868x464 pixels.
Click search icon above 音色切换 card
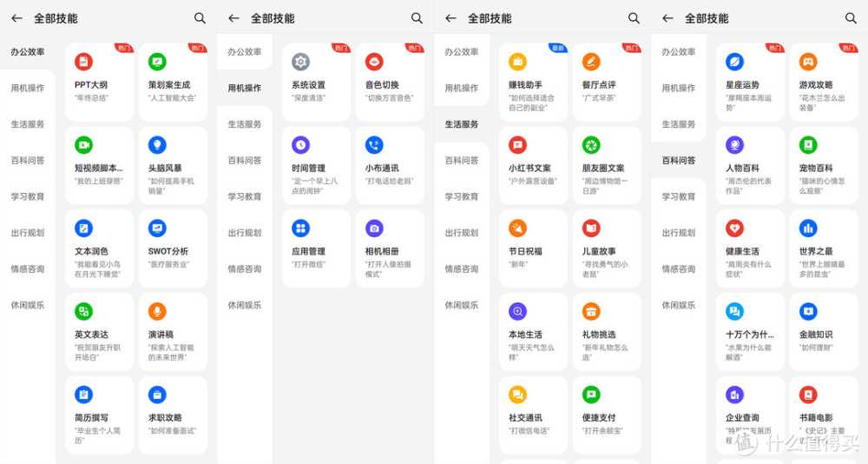tap(417, 18)
